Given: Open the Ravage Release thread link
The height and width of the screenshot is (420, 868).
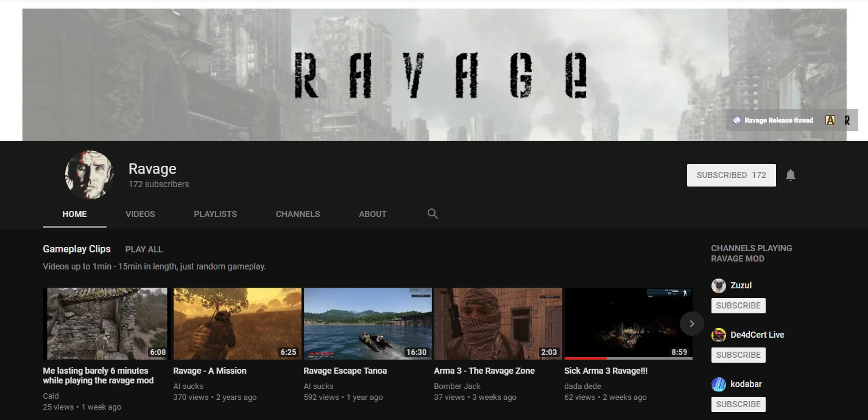Looking at the screenshot, I should tap(778, 120).
